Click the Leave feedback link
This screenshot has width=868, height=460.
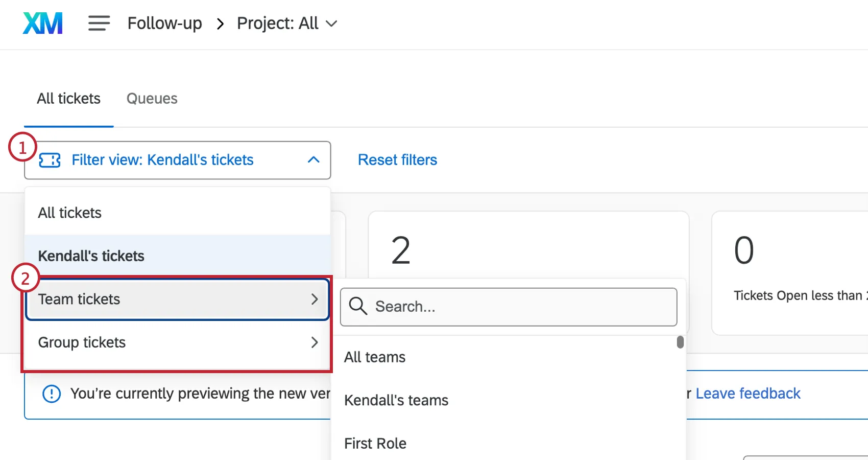click(748, 394)
